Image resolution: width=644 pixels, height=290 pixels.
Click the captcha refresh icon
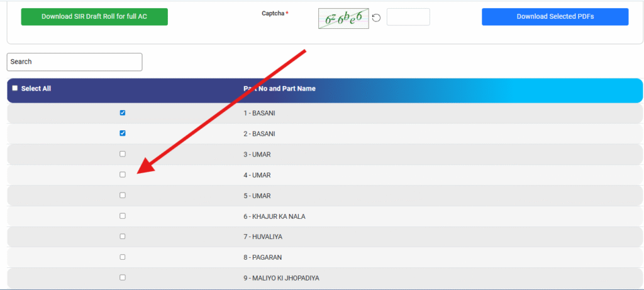click(376, 18)
